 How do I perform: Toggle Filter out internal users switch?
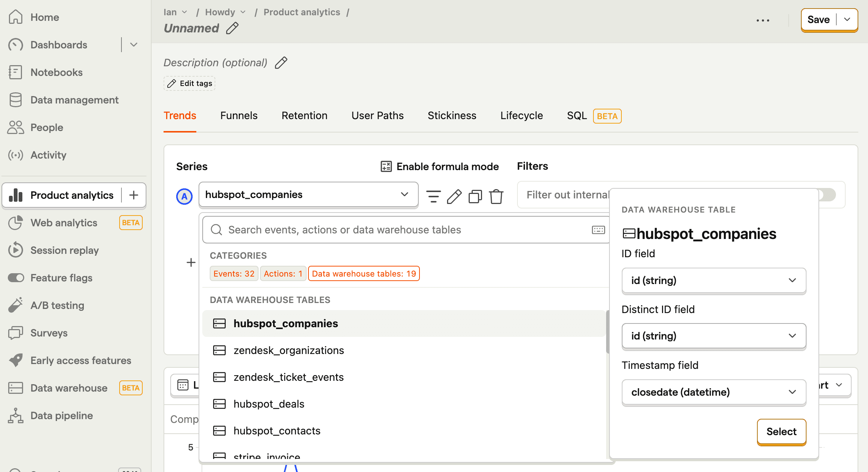[827, 195]
